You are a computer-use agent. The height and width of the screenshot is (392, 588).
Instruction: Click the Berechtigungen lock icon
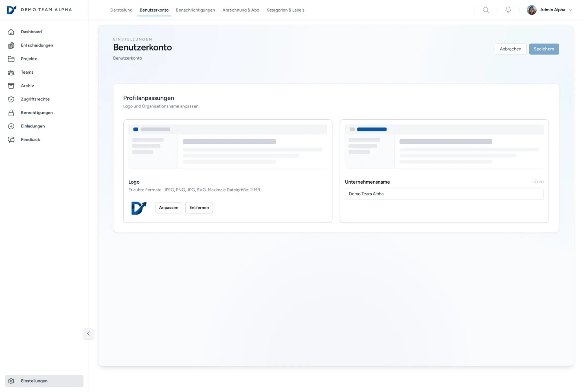(x=11, y=113)
